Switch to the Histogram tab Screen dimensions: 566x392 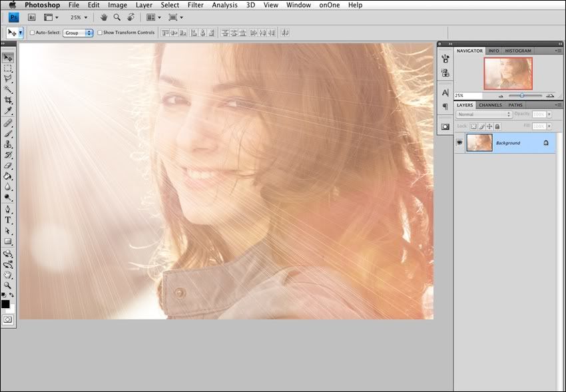point(518,51)
